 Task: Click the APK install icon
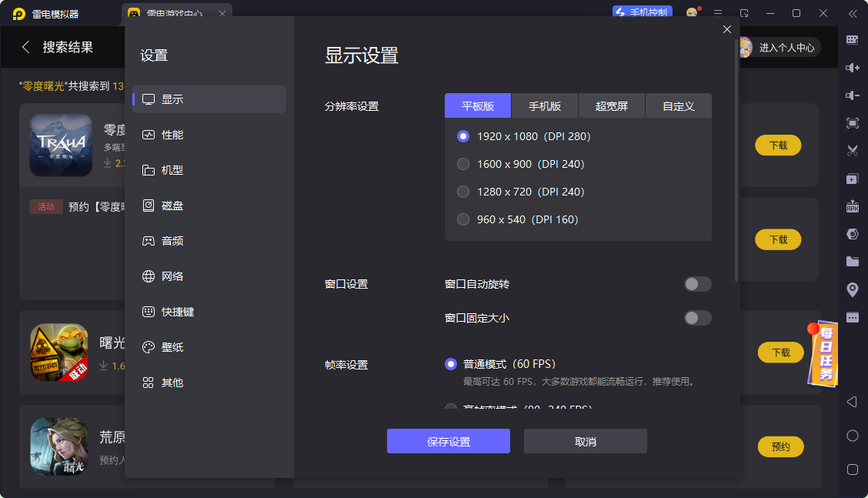[x=853, y=206]
